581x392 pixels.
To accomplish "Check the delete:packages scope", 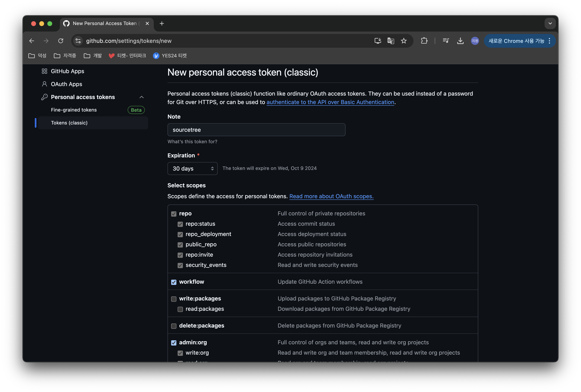I will pos(174,326).
